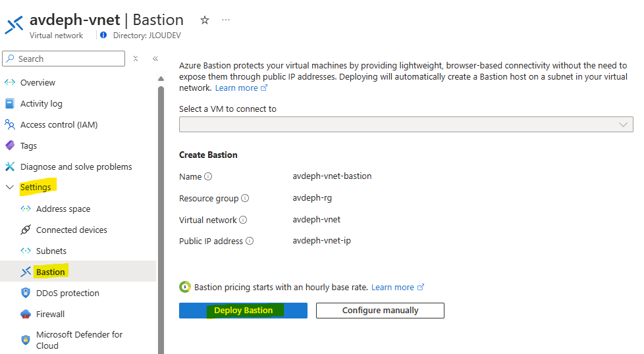The image size is (644, 354).
Task: Clear the sidebar search with X icon
Action: tap(136, 59)
